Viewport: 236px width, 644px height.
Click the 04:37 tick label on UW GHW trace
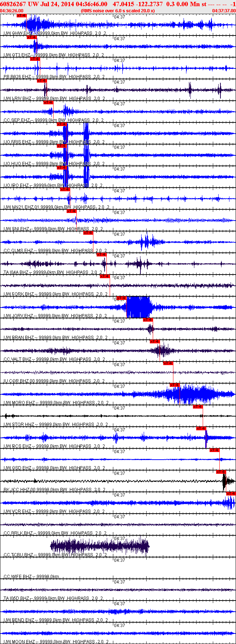click(x=119, y=17)
